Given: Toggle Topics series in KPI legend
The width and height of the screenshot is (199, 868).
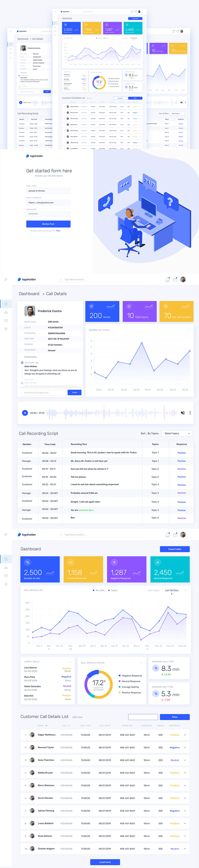Looking at the screenshot, I should click(113, 590).
